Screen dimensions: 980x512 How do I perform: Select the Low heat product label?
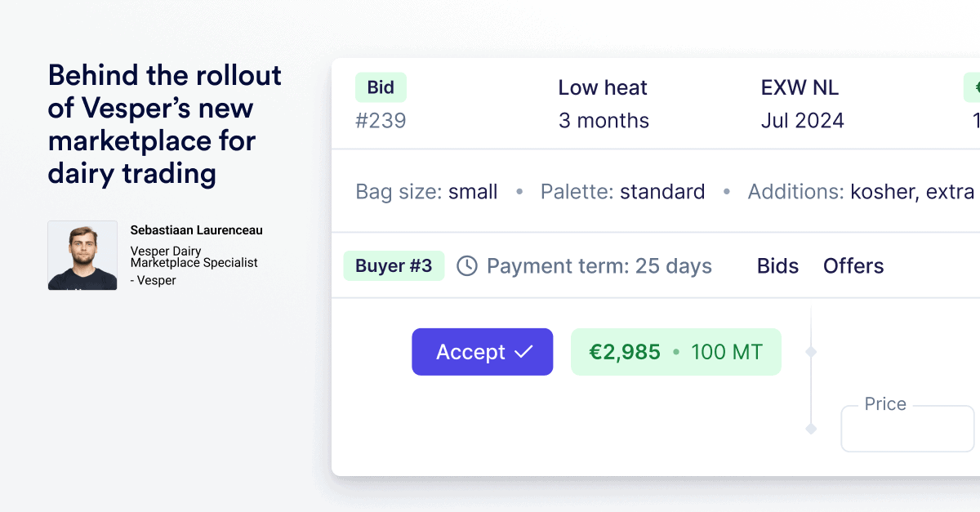[x=603, y=87]
